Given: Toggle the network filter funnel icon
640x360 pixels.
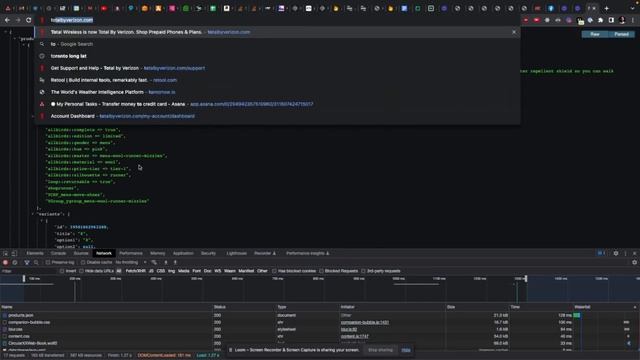Looking at the screenshot, I should coord(27,262).
